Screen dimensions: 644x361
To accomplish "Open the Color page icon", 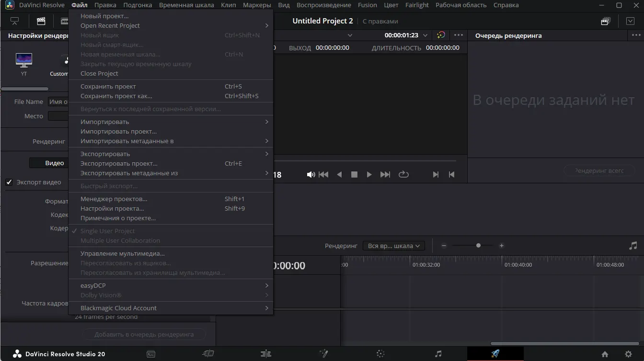I will coord(380,354).
